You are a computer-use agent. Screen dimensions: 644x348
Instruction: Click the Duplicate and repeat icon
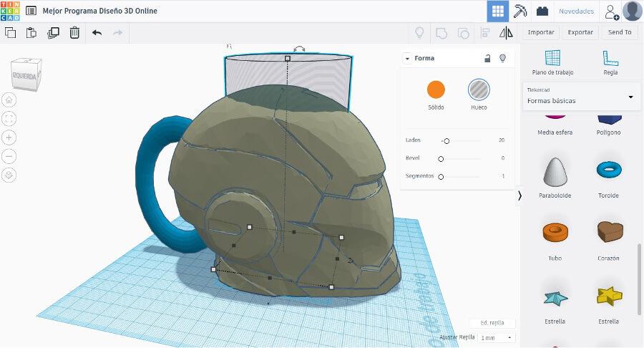[53, 32]
